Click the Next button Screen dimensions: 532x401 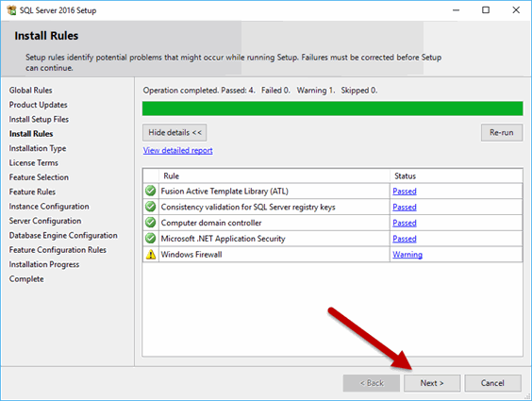[432, 383]
